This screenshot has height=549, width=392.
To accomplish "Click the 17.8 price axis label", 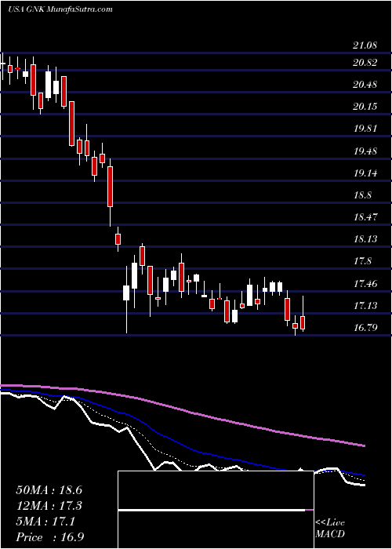I will click(x=362, y=261).
